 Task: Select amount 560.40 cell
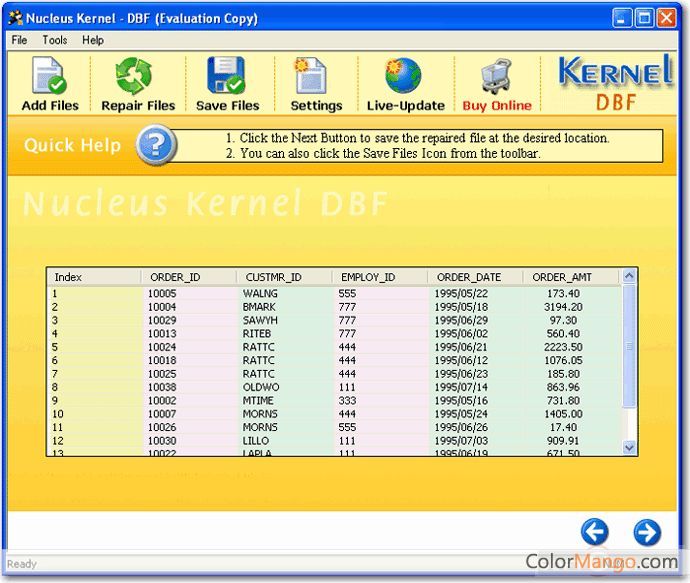point(563,334)
